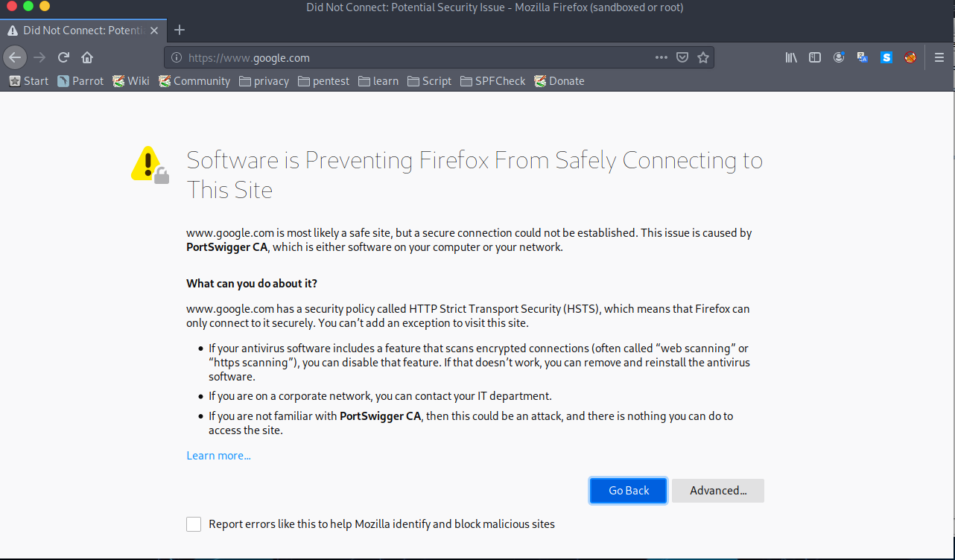955x560 pixels.
Task: Enable reporting errors to Mozilla checkbox
Action: pos(194,524)
